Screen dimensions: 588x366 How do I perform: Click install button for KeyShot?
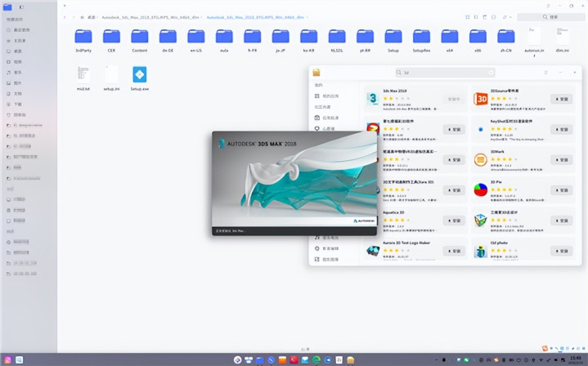(561, 129)
